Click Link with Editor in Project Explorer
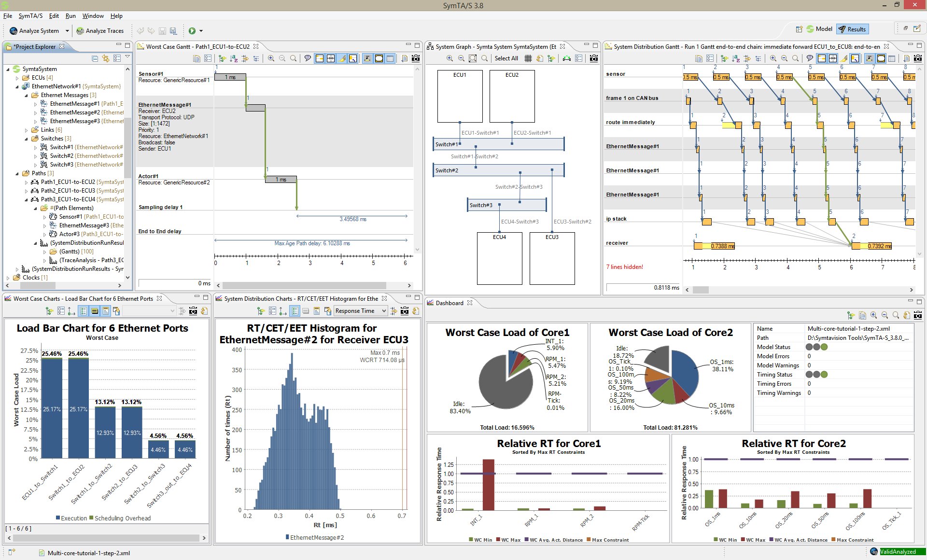 point(106,58)
